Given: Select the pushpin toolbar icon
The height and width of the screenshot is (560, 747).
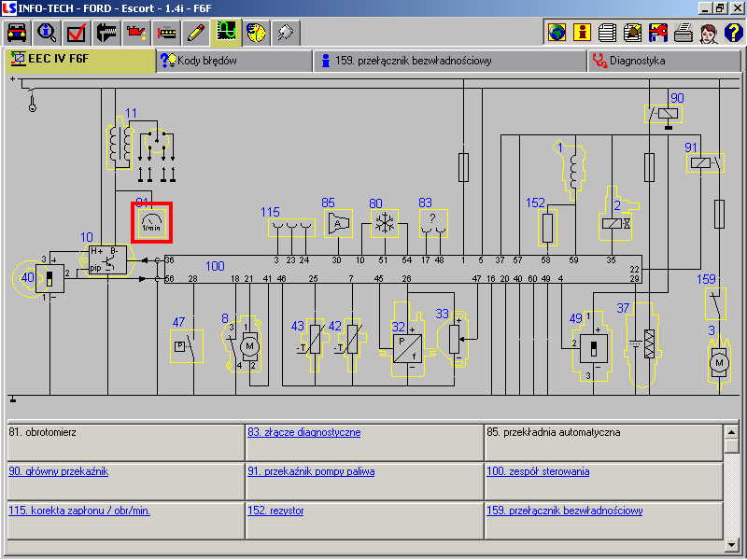Looking at the screenshot, I should (286, 33).
